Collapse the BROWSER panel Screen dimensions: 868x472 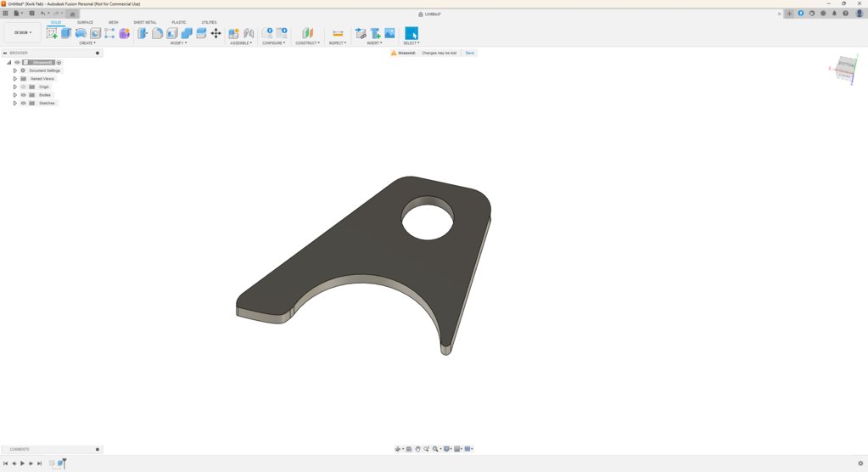click(5, 53)
